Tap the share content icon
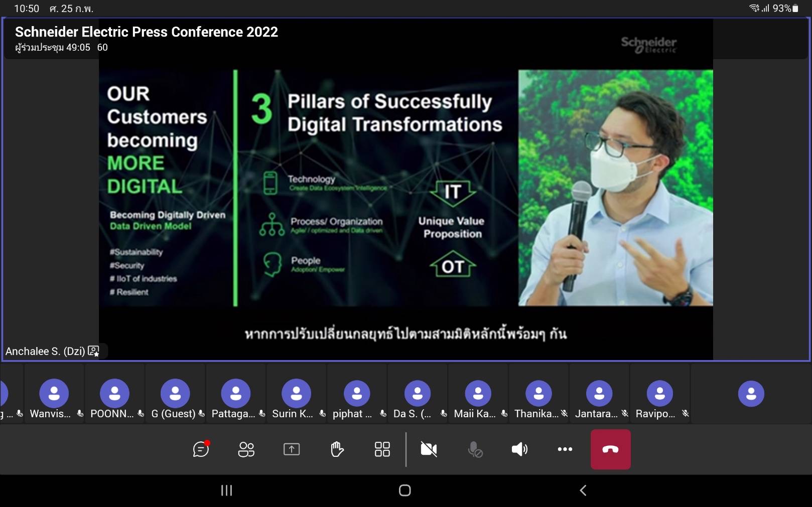 point(292,449)
